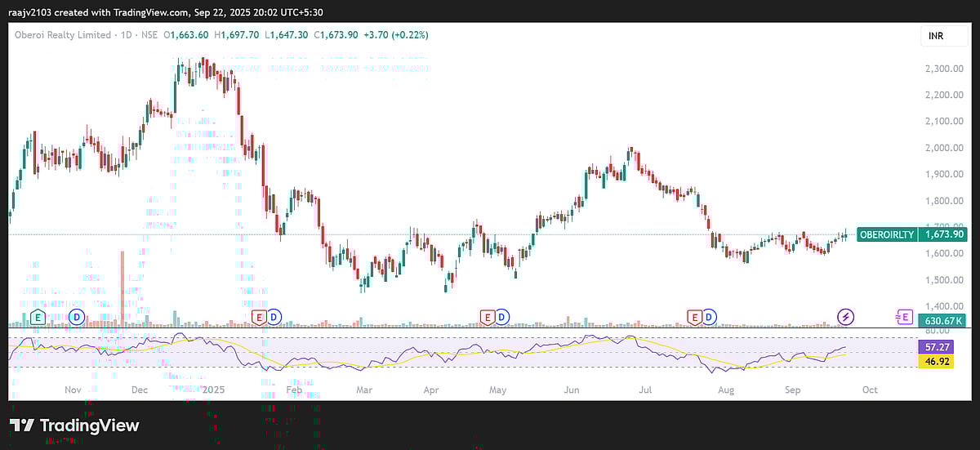
Task: Click the RSI value 57.27 label
Action: point(936,346)
